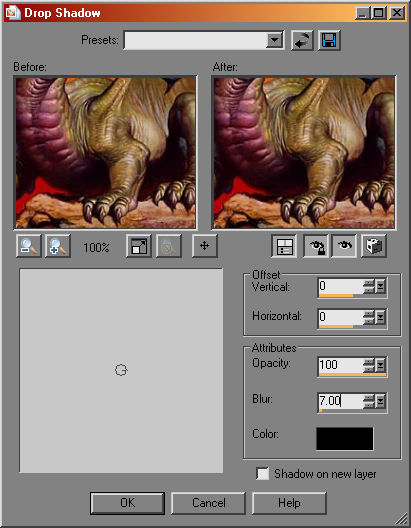Screen dimensions: 411x528
Task: Click the shadow offset crosshair handle
Action: tap(121, 370)
